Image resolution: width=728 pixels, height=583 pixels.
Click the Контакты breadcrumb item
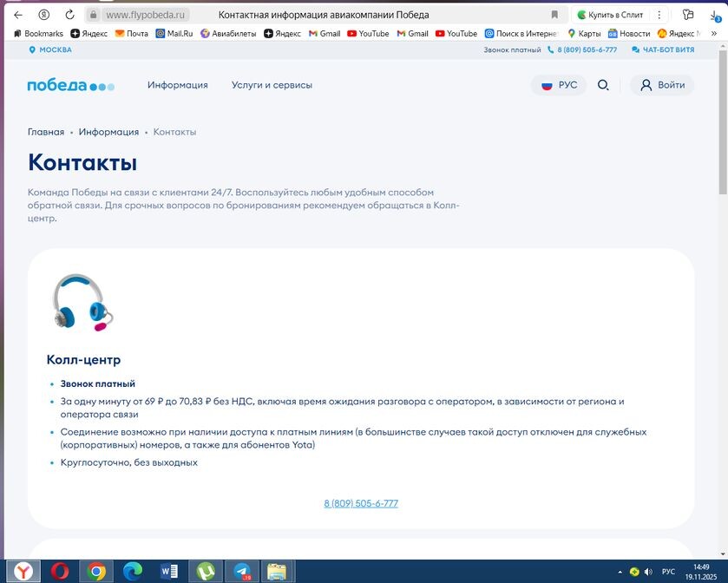[x=174, y=132]
